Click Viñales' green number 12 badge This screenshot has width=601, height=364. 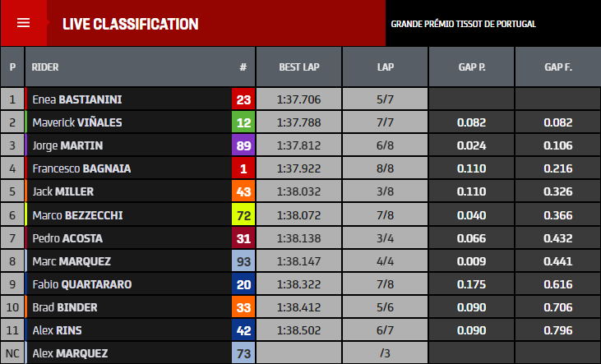pyautogui.click(x=243, y=123)
